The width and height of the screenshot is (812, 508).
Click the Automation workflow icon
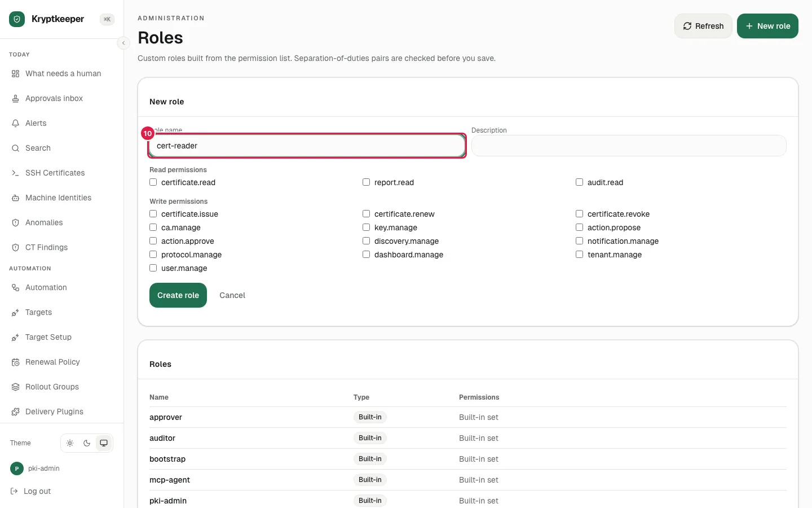pos(15,288)
